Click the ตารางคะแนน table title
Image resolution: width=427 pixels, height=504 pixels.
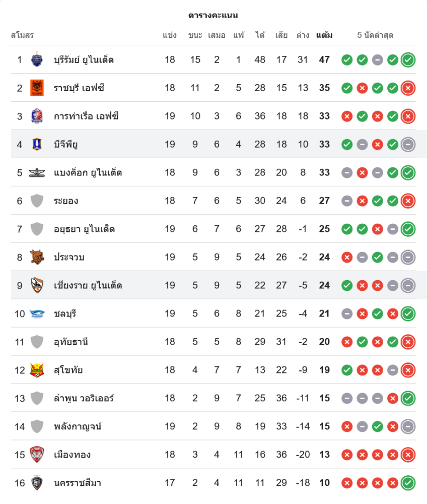(x=213, y=15)
